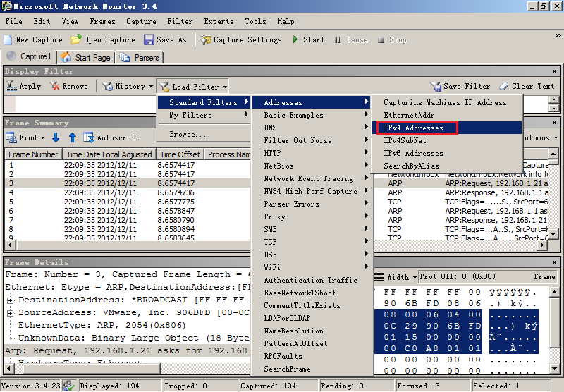Open the Filter Out Noise submenu
The image size is (564, 392).
312,140
